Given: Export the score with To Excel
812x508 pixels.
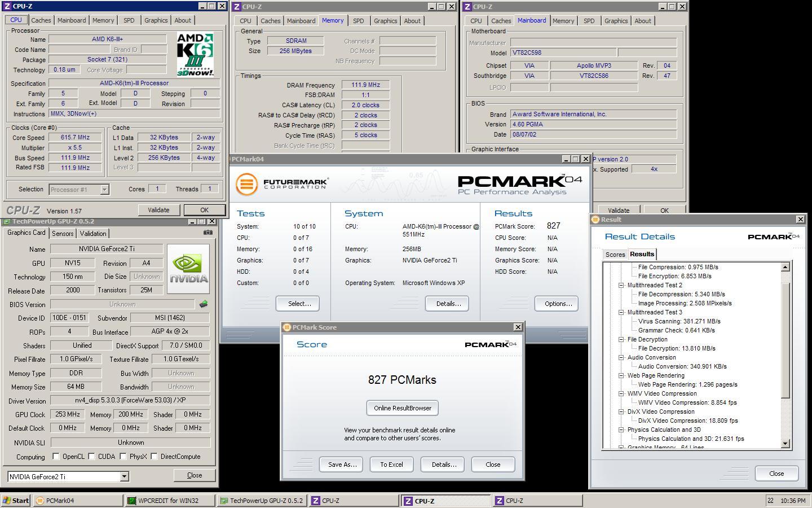Looking at the screenshot, I should point(392,465).
